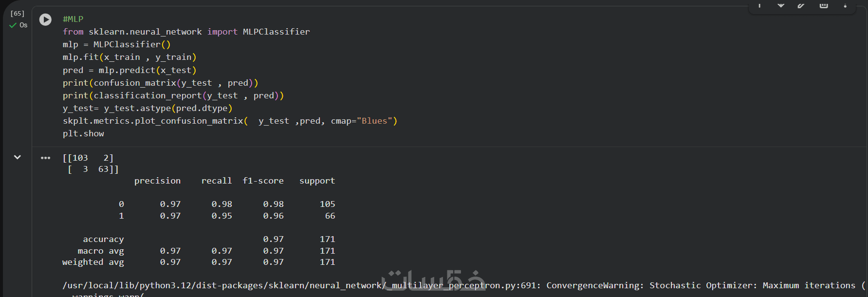Click the mlp.fit(x_train , y_train) line

[x=129, y=57]
